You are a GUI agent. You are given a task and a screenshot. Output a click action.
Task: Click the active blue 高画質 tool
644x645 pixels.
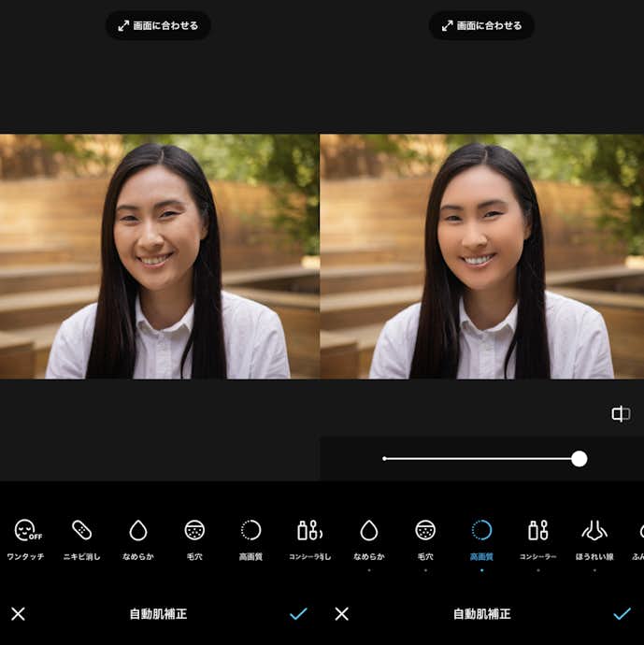point(481,532)
